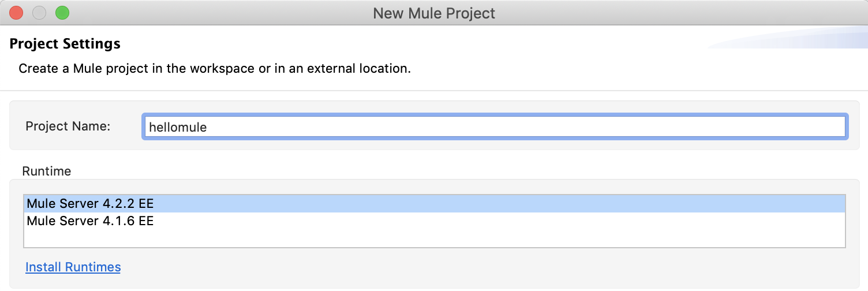Viewport: 868px width, 291px height.
Task: Click the Runtime section label
Action: (x=47, y=171)
